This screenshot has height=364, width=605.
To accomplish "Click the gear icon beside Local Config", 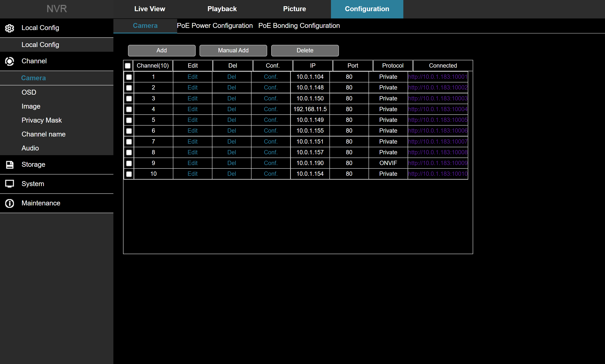I will (x=10, y=28).
